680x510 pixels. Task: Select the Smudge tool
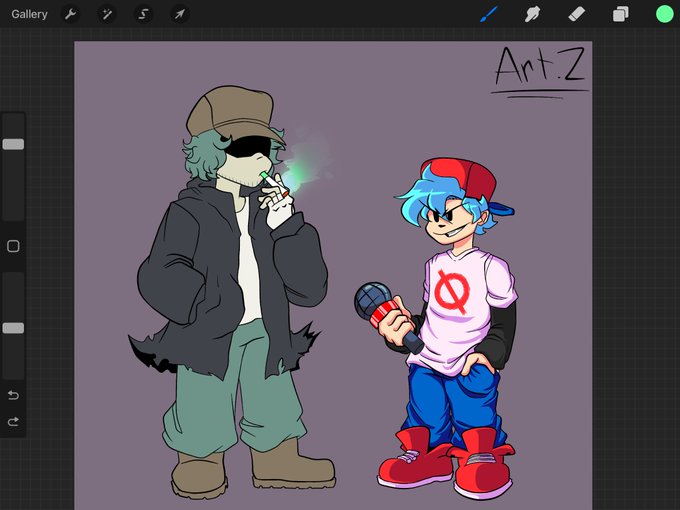(x=533, y=14)
